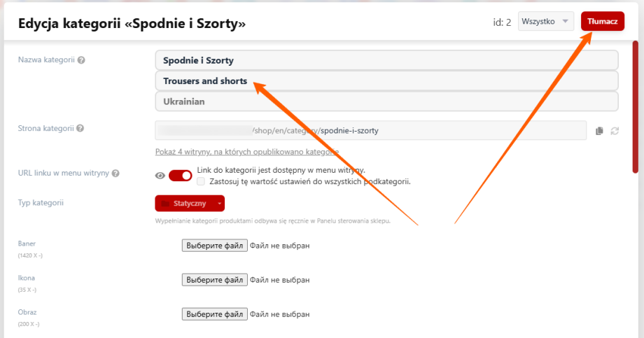Click the eye icon beside the red toggle

click(x=160, y=176)
